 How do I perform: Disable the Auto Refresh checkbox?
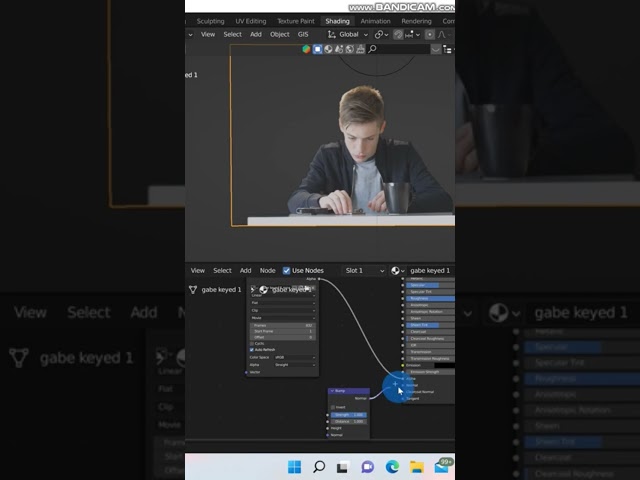251,350
